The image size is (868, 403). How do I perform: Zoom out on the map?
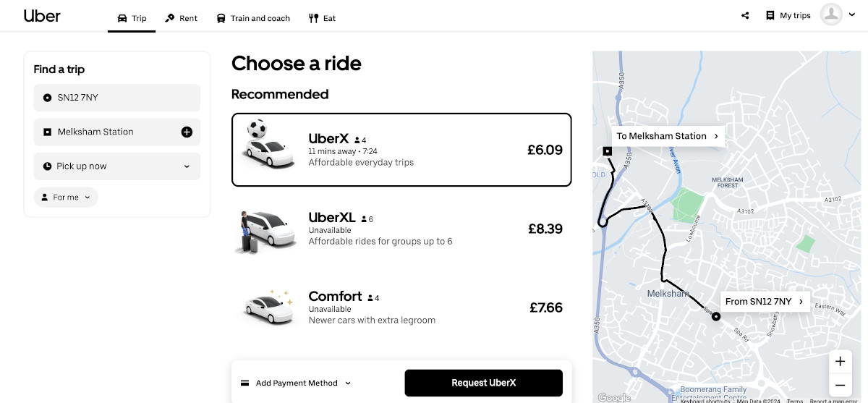[840, 385]
